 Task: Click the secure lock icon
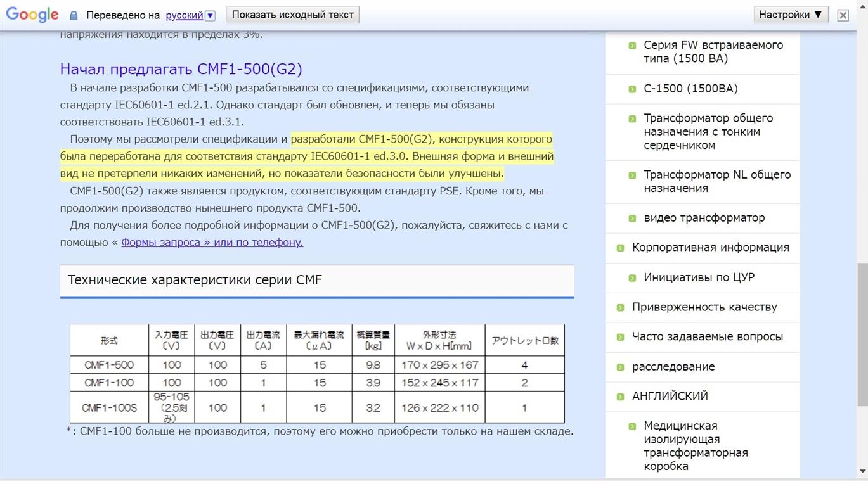pyautogui.click(x=74, y=15)
